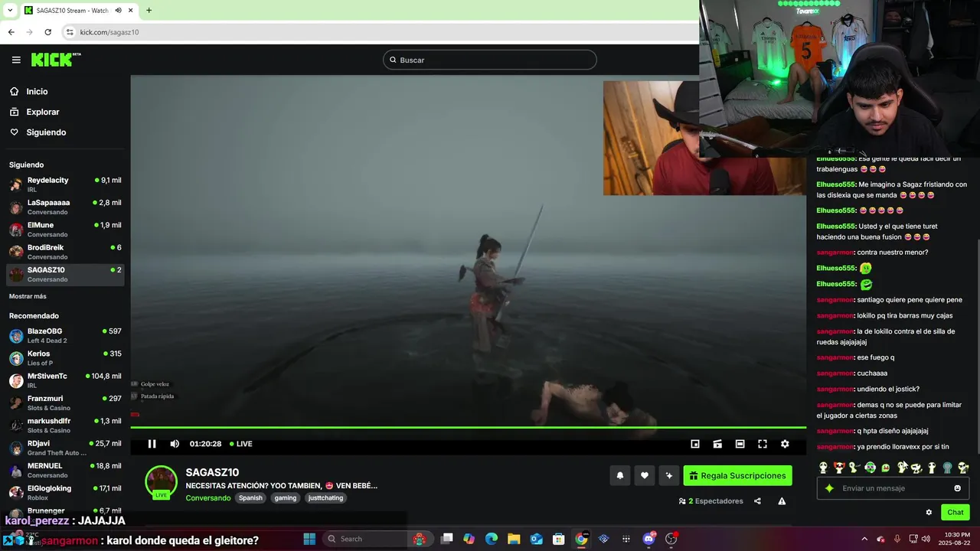
Task: Open RDjavi recommended channel
Action: tap(65, 448)
